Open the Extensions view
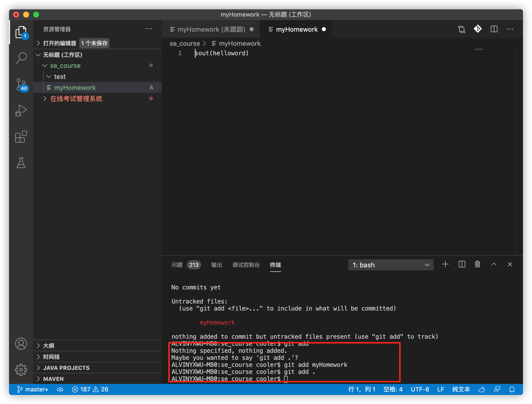 click(21, 137)
